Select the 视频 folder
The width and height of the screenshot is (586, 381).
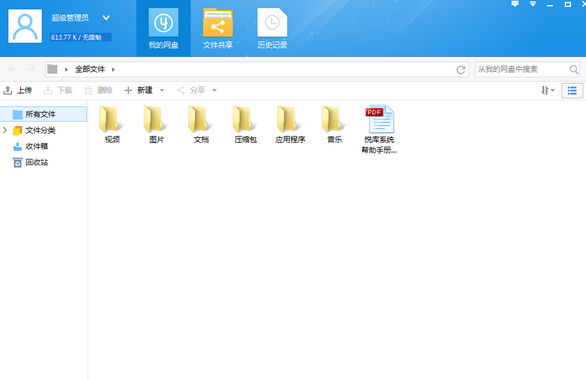(x=112, y=125)
